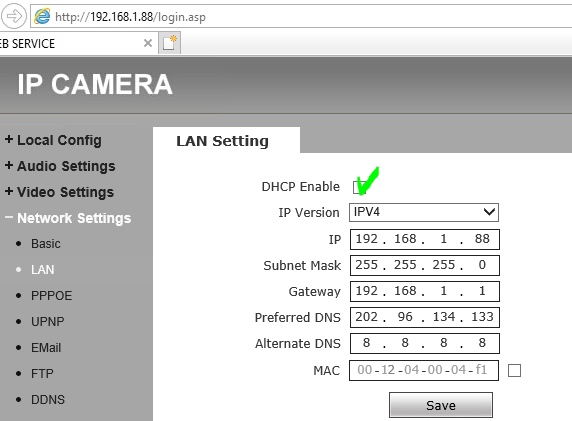Image resolution: width=572 pixels, height=421 pixels.
Task: Click the Internet Explorer page icon
Action: pyautogui.click(x=42, y=17)
